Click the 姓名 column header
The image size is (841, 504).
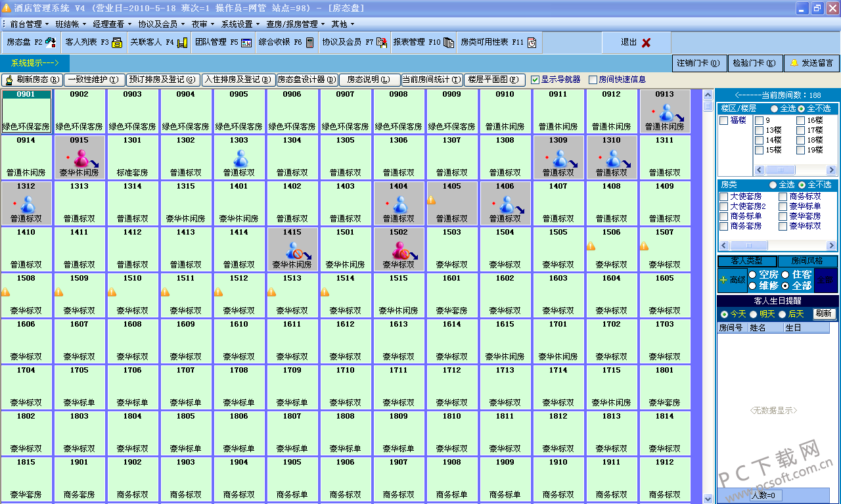tap(765, 327)
